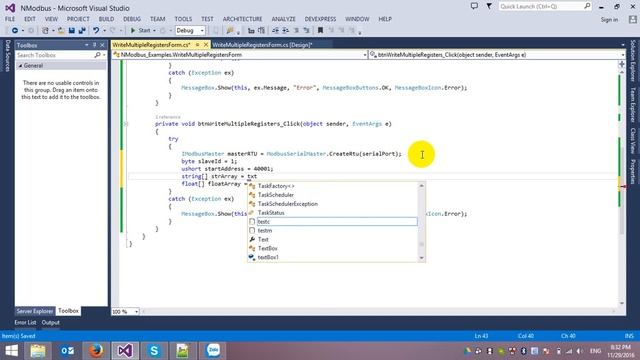Toggle auto-hide pin on Toolbox panel

coord(95,45)
